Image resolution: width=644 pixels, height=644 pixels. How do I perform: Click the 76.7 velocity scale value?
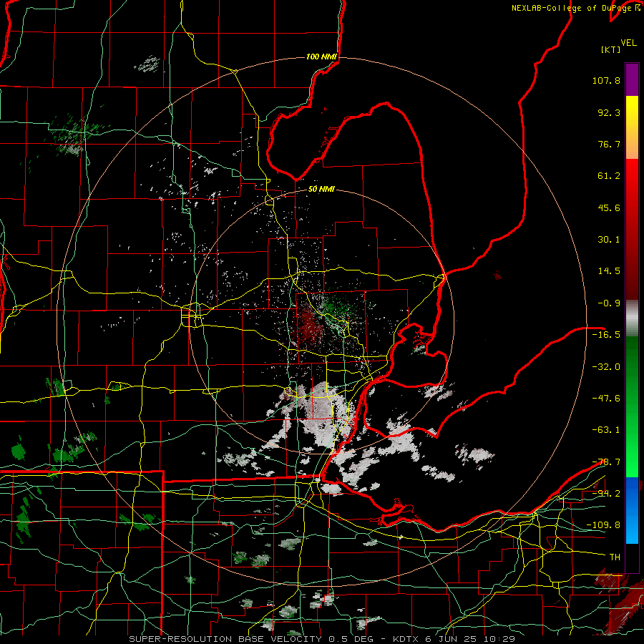click(609, 144)
